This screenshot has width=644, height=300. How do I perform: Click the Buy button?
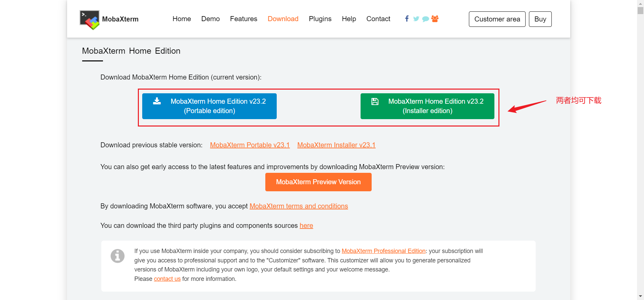540,19
